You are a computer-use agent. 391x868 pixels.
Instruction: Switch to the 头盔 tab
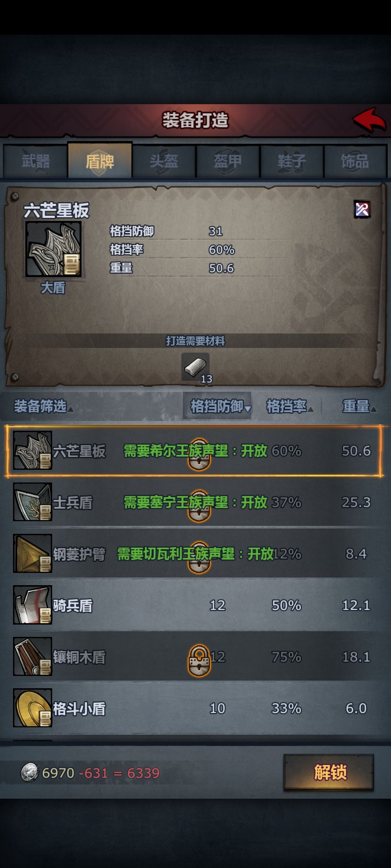pos(164,161)
